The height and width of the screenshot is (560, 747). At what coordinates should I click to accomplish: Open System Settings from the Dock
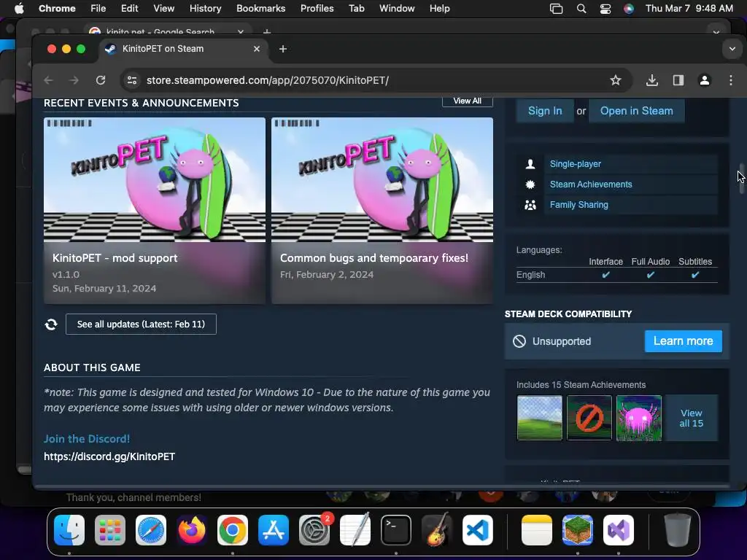click(314, 530)
